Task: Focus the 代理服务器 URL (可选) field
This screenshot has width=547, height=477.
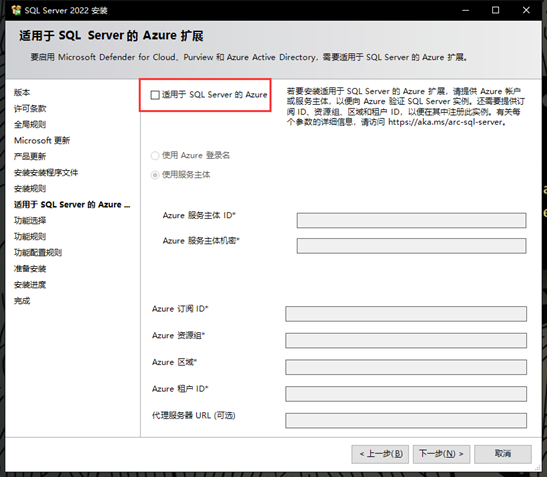Action: 406,421
